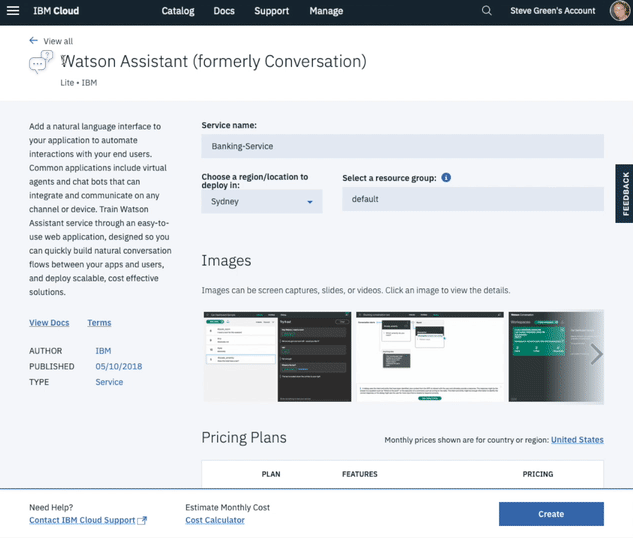Open Steve Green's Account switcher
The width and height of the screenshot is (633, 538).
coord(553,11)
